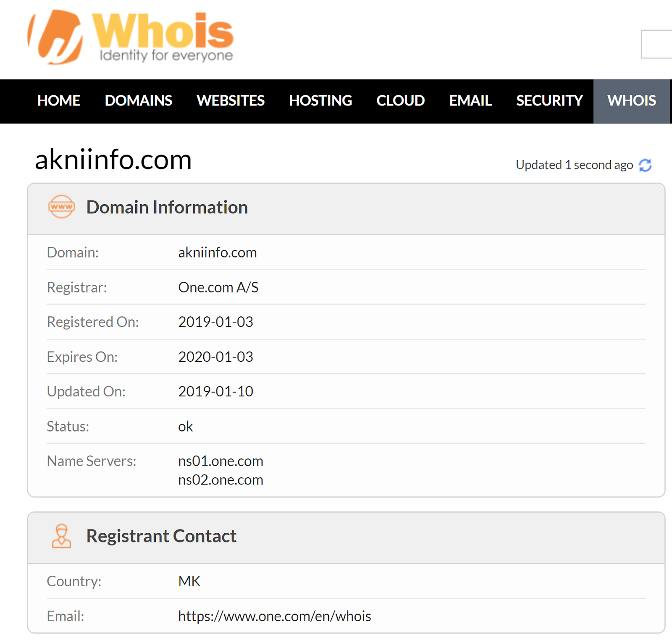Click the Whois logo
The width and height of the screenshot is (672, 640).
(130, 37)
